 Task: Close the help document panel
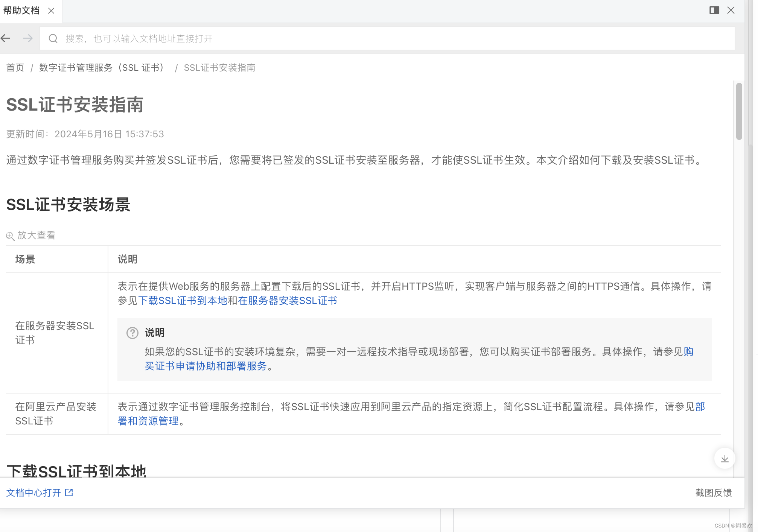(731, 10)
